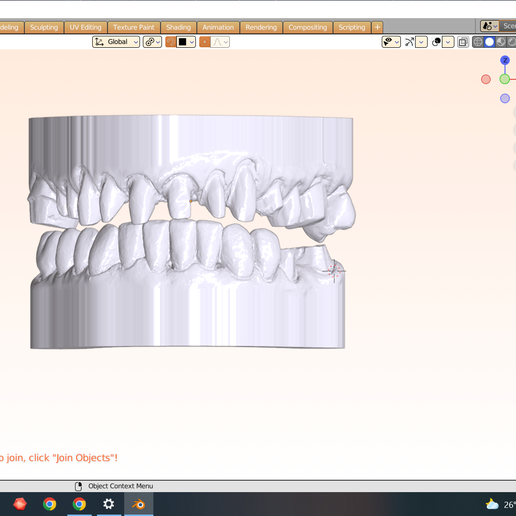Toggle viewport gizmos icon

(409, 42)
